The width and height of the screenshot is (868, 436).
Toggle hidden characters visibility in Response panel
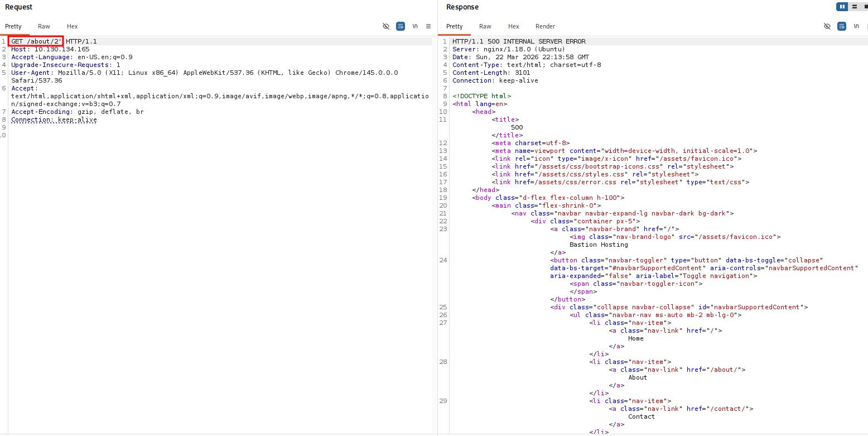(827, 26)
